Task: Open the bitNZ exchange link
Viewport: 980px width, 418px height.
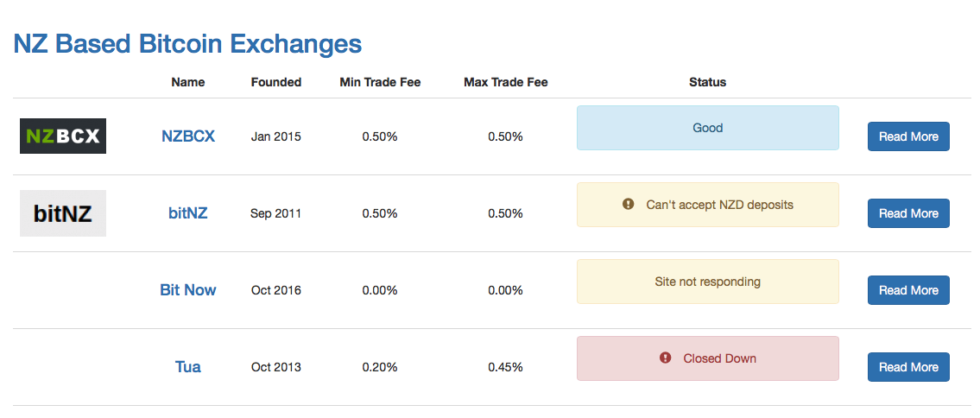Action: 188,213
